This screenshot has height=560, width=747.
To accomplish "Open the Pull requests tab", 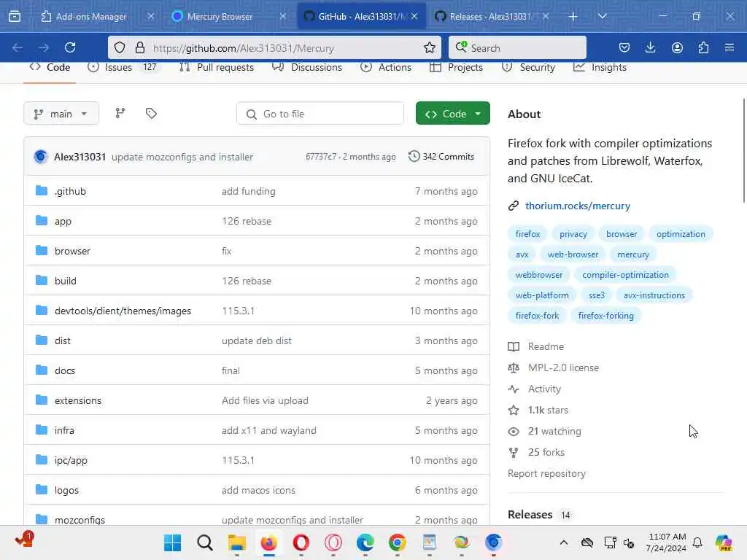I will coord(216,68).
